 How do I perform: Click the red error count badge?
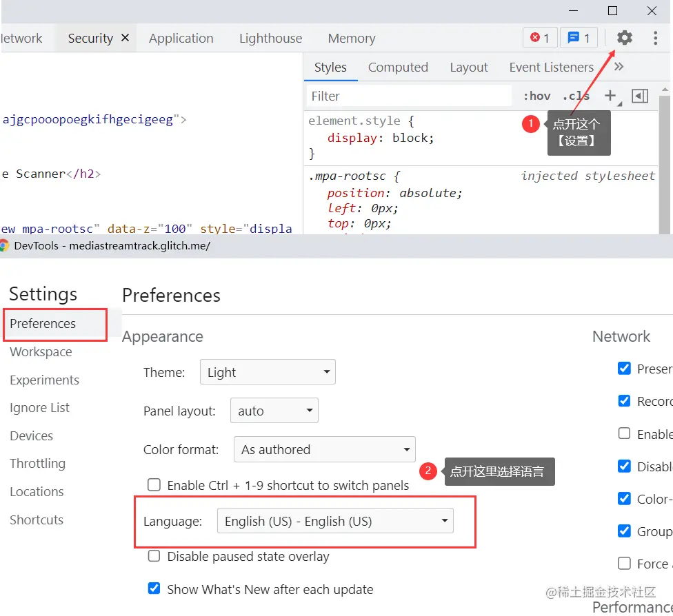540,38
